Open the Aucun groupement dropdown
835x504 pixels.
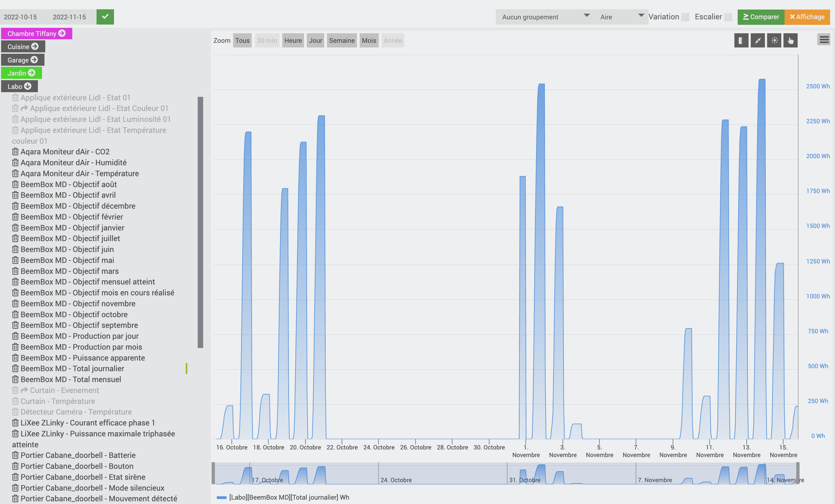point(545,17)
